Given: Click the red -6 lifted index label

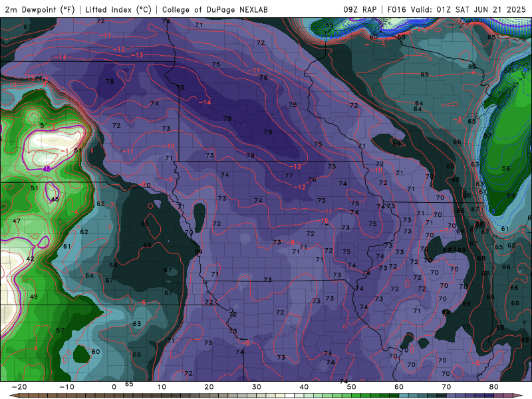Looking at the screenshot, I should click(142, 303).
